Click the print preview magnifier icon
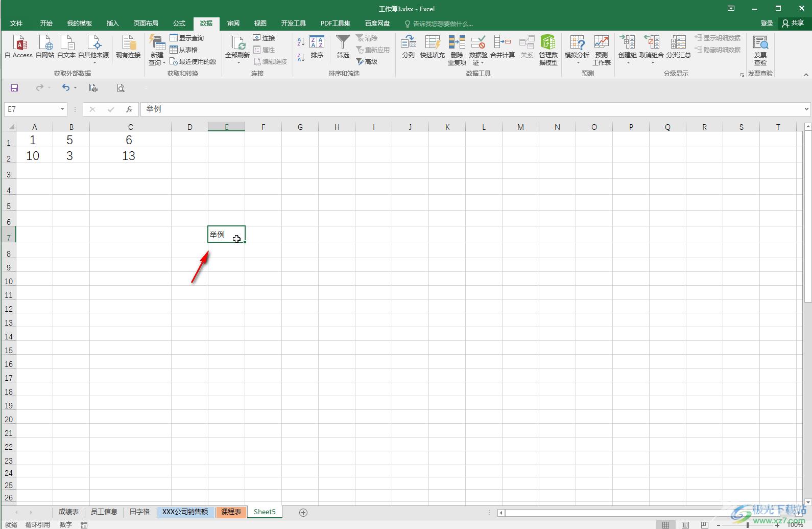The image size is (812, 529). (121, 88)
